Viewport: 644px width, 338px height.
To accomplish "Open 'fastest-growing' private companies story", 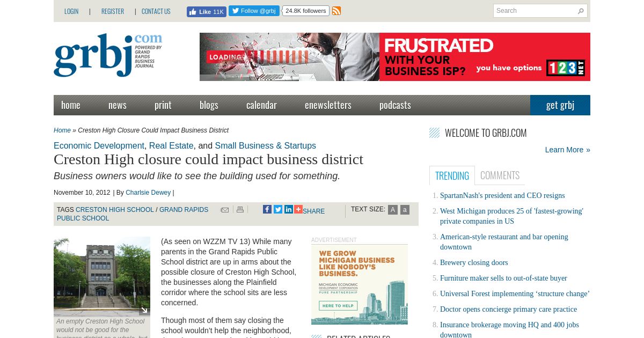I will click(x=511, y=216).
